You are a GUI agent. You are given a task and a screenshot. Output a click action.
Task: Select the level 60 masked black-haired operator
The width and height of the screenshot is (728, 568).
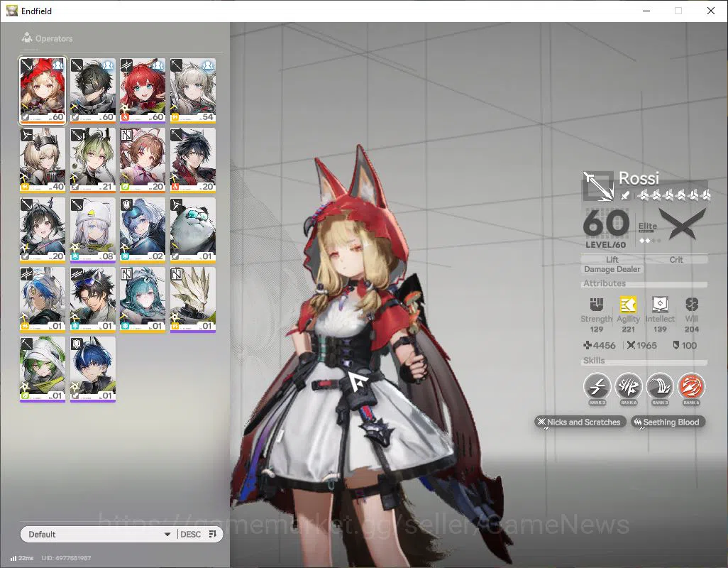coord(93,91)
